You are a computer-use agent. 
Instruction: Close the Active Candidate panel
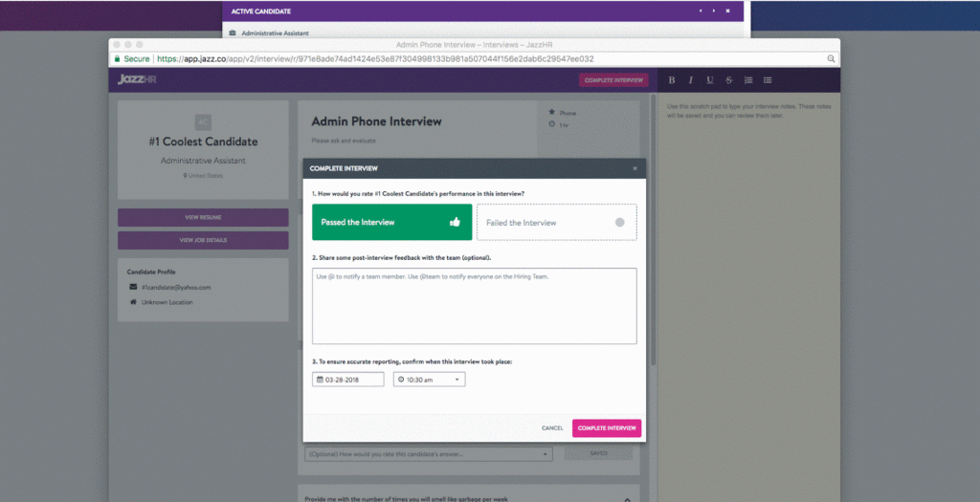pos(727,11)
